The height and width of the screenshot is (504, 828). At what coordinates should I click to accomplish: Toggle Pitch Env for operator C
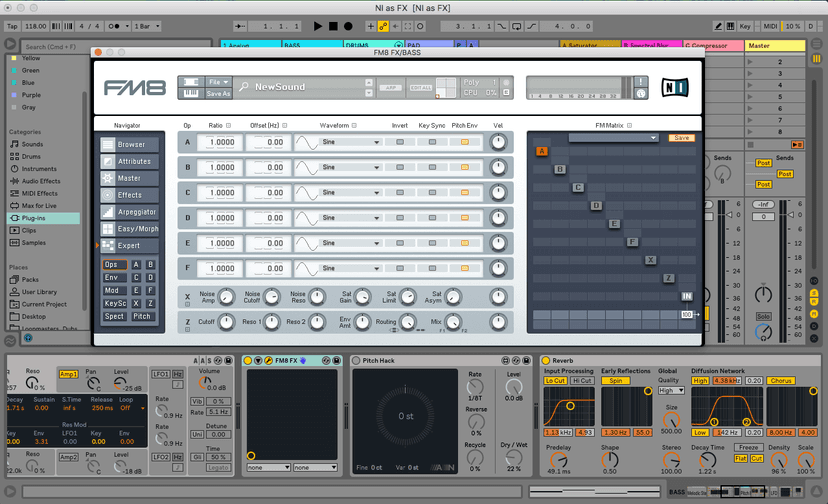465,193
